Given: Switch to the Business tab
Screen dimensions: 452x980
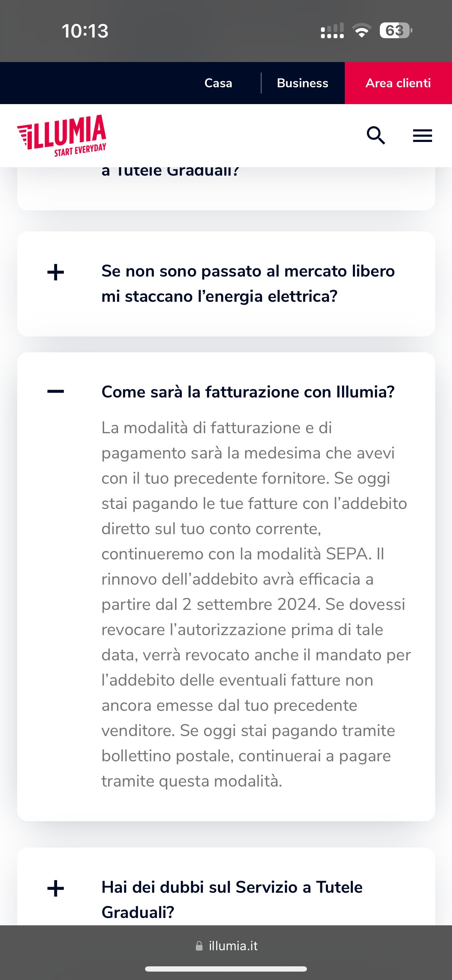Looking at the screenshot, I should click(302, 83).
